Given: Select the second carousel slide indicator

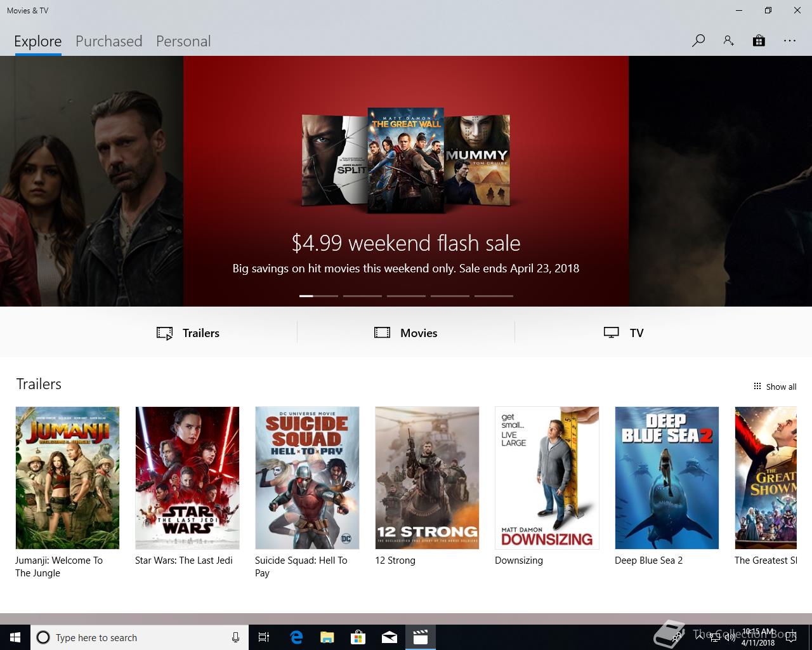Looking at the screenshot, I should [362, 296].
